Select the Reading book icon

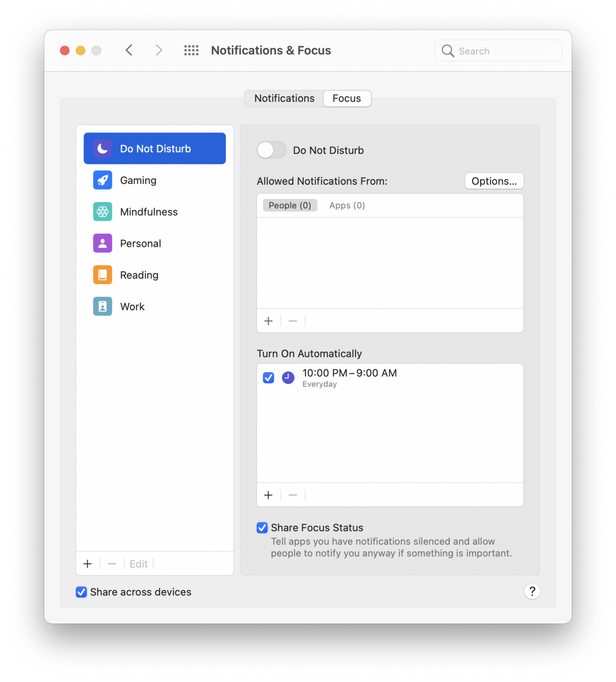point(102,274)
